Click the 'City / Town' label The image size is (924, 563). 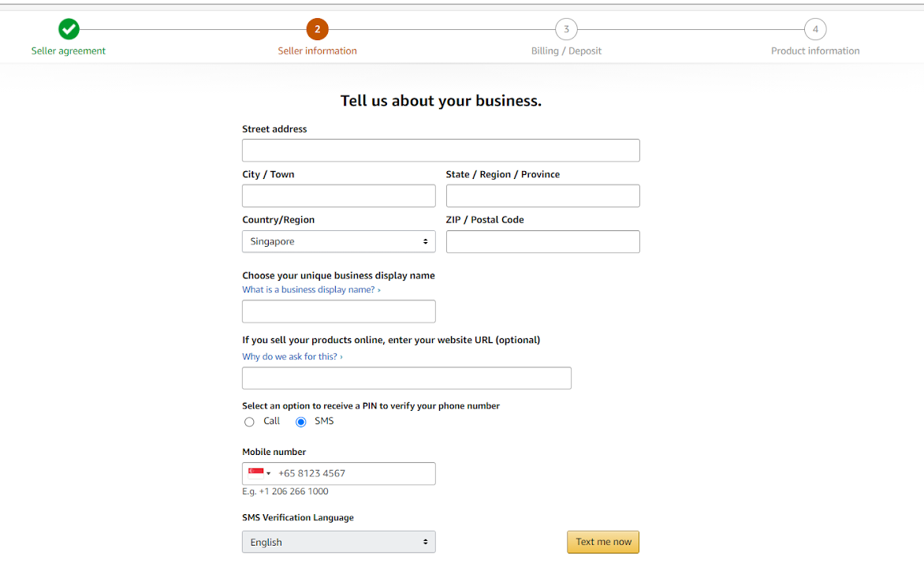tap(268, 174)
